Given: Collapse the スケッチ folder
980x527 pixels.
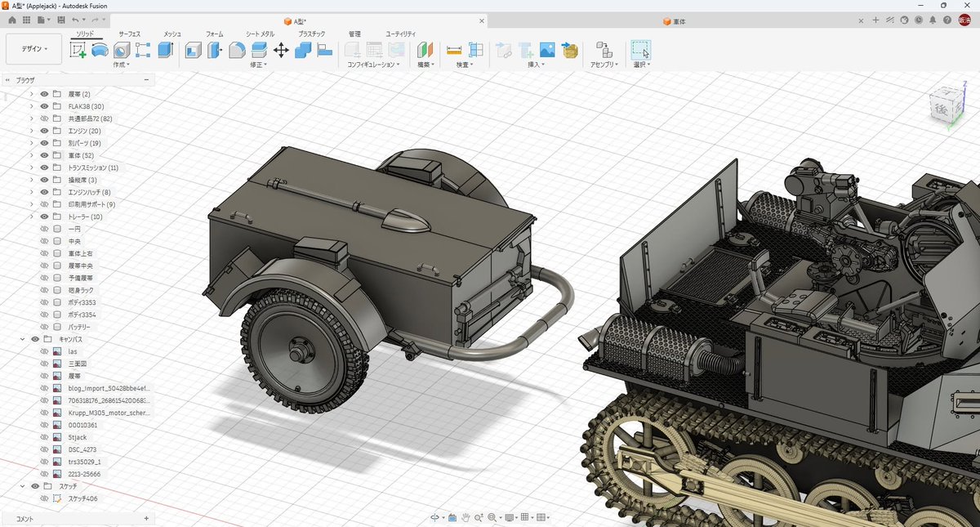Looking at the screenshot, I should click(x=22, y=486).
